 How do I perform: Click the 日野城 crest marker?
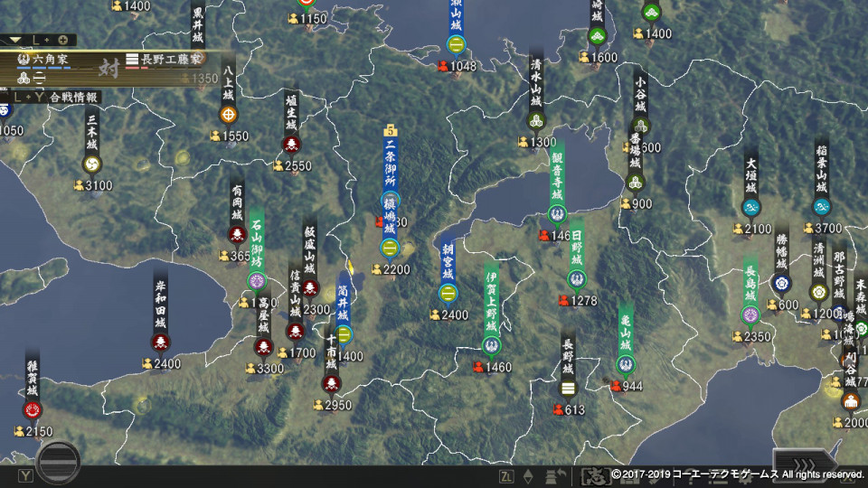576,279
